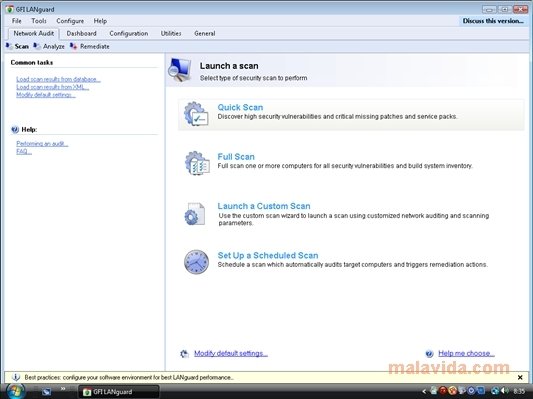Viewport: 533px width, 399px height.
Task: Click the Best practices info icon
Action: (x=16, y=377)
